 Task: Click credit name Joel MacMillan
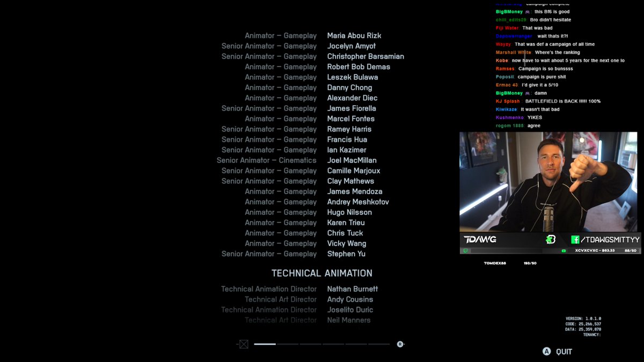[352, 160]
